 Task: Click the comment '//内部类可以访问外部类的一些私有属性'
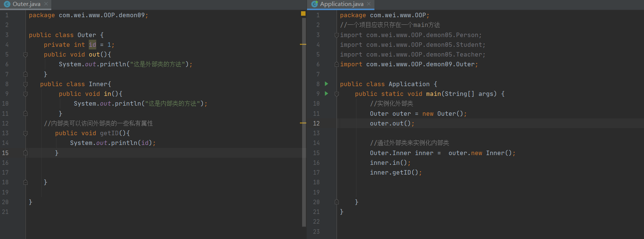click(98, 123)
